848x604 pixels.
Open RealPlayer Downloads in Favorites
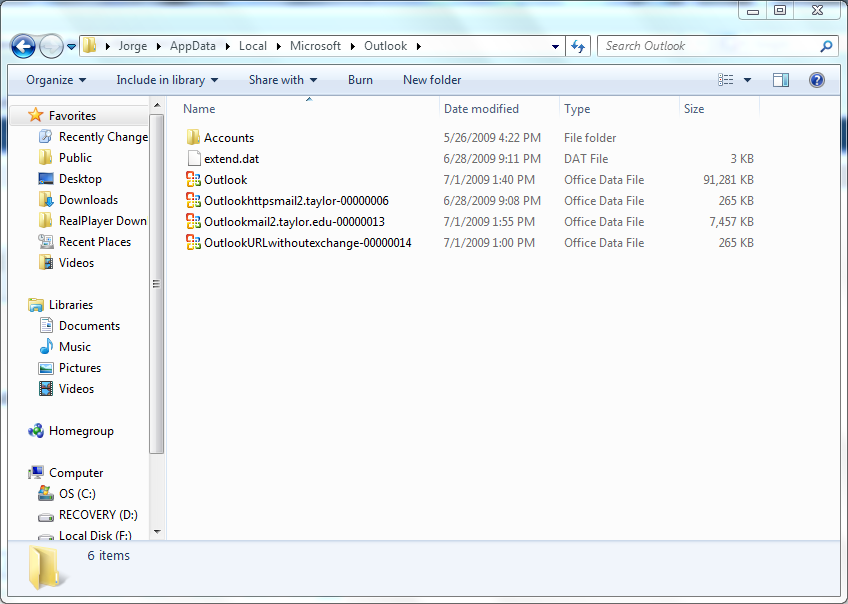point(103,221)
